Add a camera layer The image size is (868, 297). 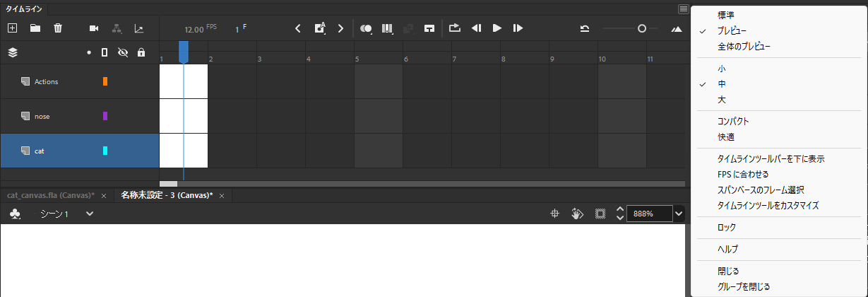[94, 28]
